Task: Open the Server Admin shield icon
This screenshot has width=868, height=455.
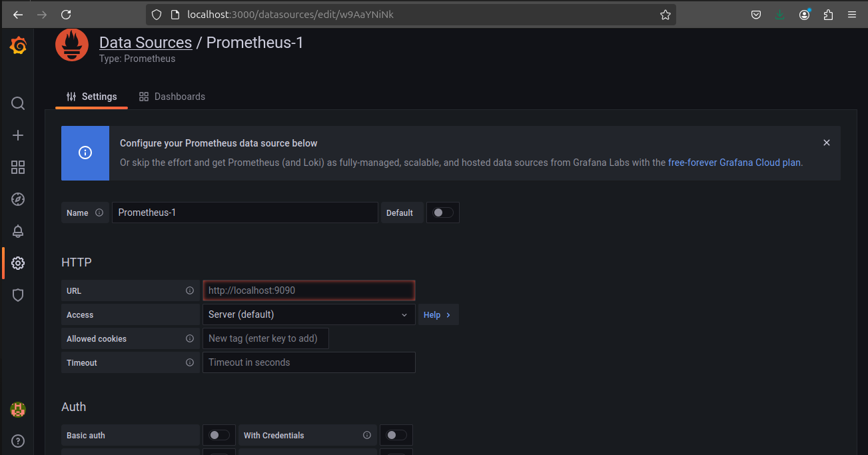Action: (x=18, y=295)
